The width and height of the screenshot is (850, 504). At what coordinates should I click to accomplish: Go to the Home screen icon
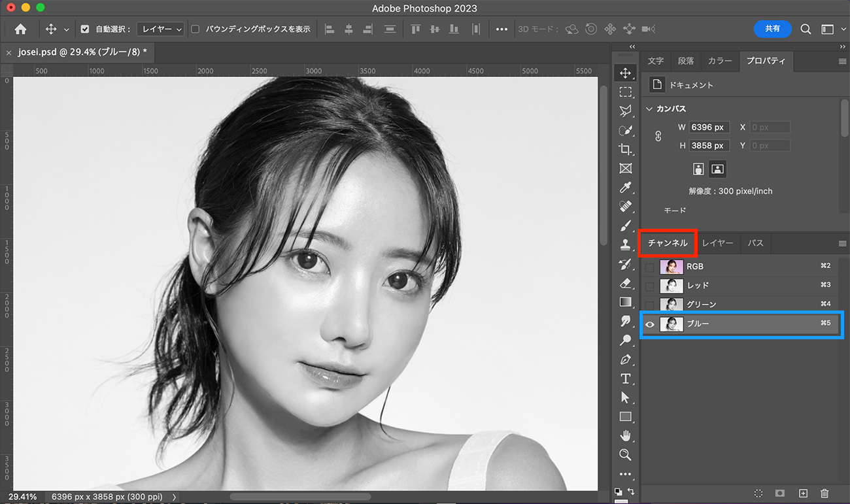pos(21,29)
